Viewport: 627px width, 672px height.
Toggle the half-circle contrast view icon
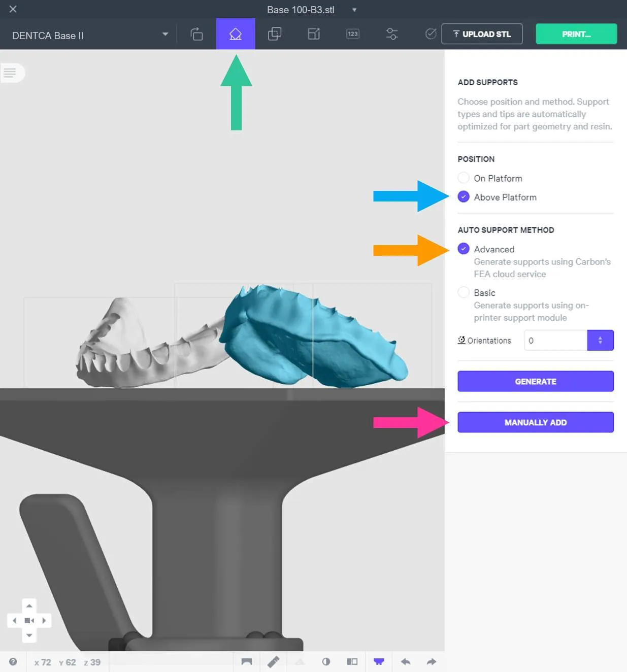tap(326, 662)
